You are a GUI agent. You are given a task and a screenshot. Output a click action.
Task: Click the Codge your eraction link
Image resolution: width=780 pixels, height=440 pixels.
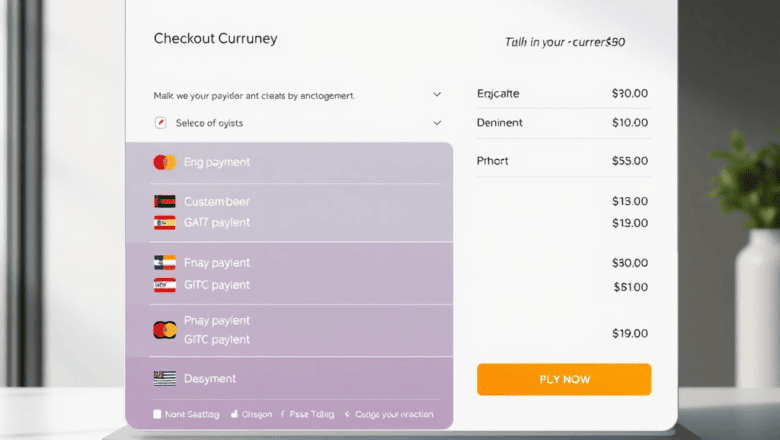pyautogui.click(x=394, y=414)
